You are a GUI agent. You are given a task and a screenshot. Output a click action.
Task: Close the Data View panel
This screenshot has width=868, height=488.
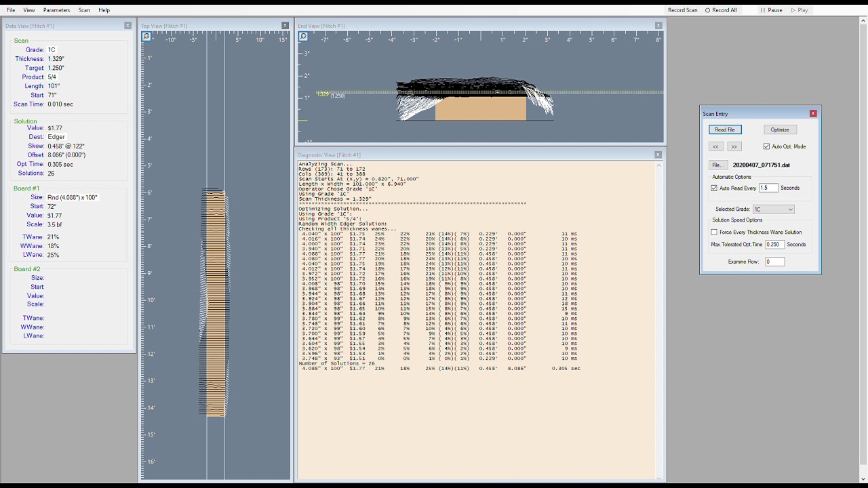[x=127, y=26]
